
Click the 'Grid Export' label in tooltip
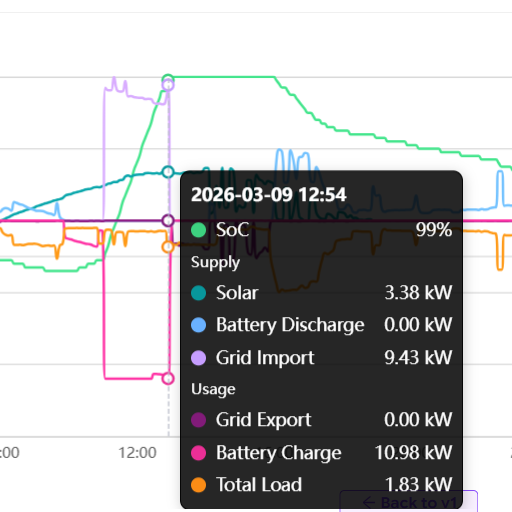[x=263, y=420]
